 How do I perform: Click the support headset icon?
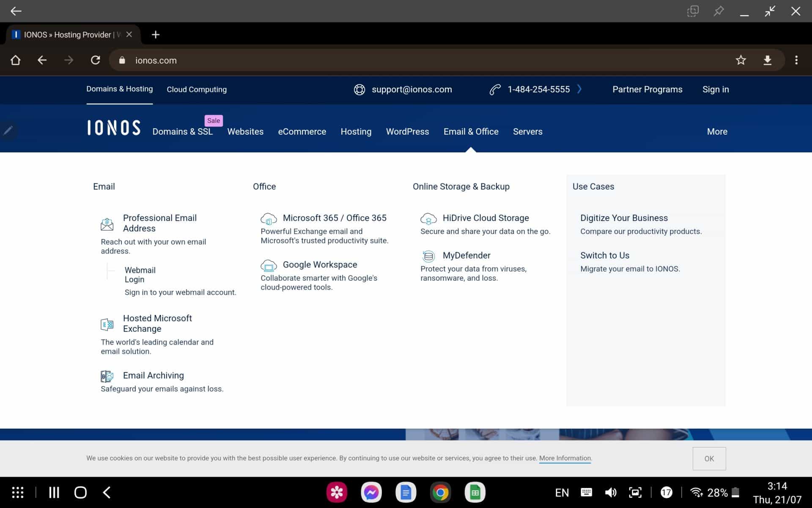359,89
